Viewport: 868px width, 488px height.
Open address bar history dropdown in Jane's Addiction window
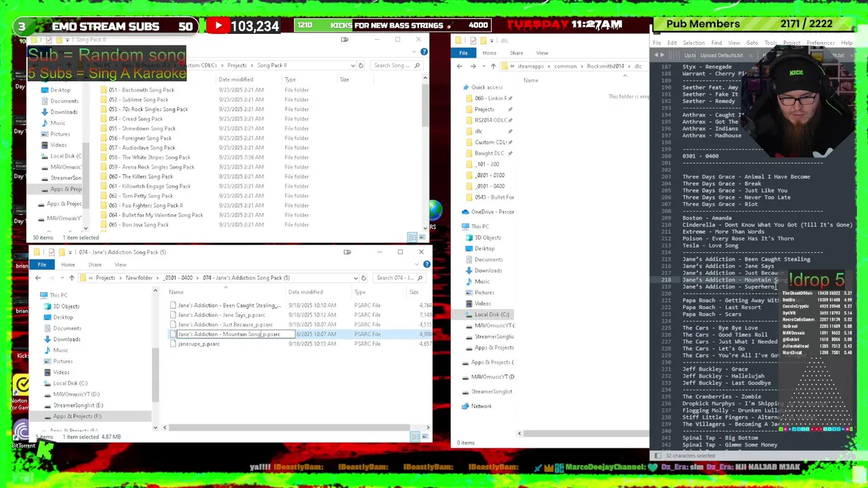pyautogui.click(x=355, y=278)
